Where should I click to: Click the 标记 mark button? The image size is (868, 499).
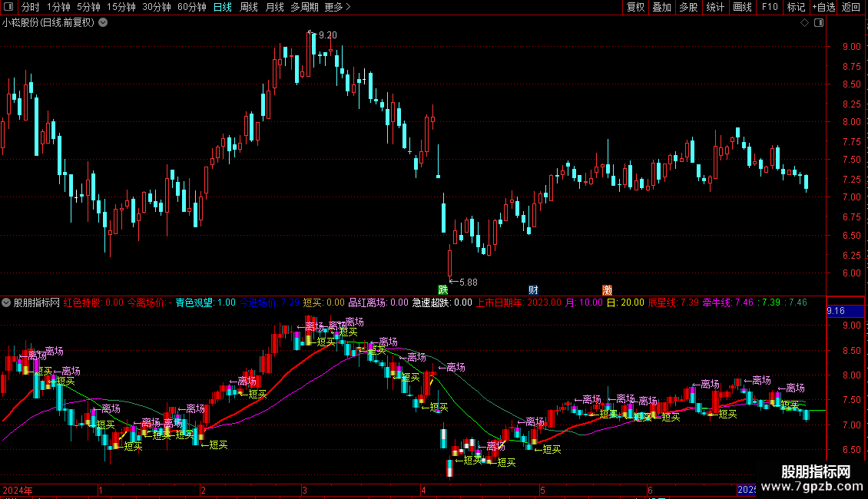point(796,7)
